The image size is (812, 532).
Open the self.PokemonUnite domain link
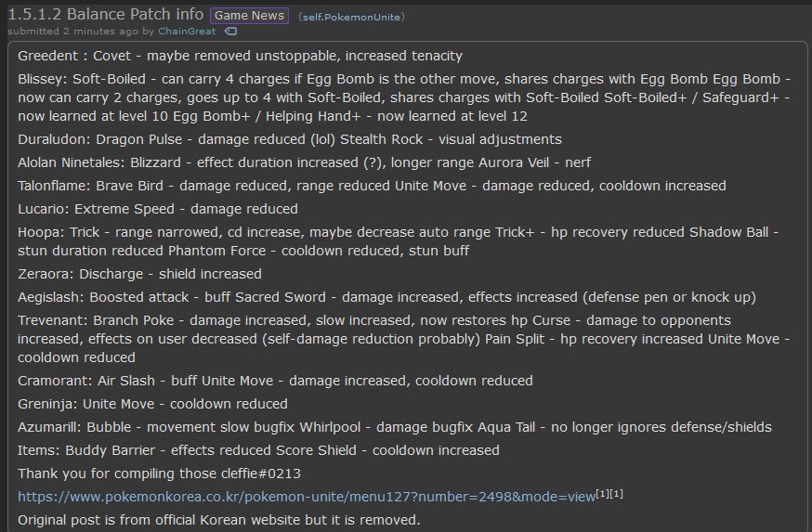351,17
